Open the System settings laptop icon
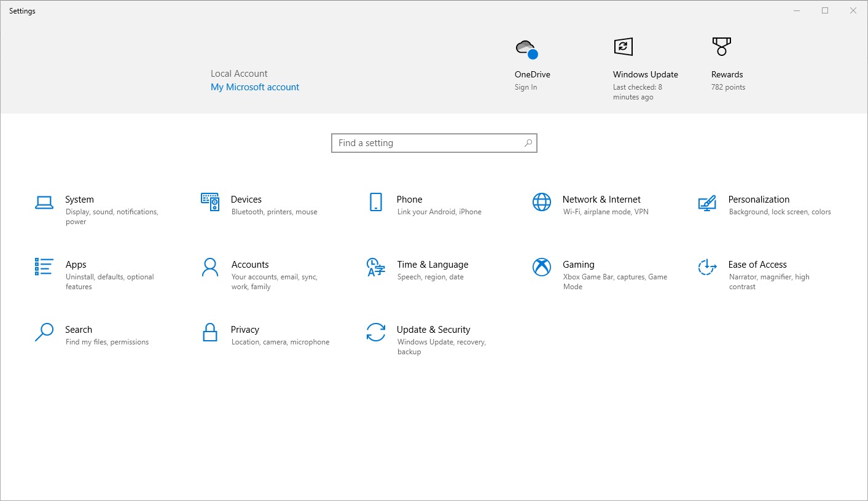 tap(44, 203)
